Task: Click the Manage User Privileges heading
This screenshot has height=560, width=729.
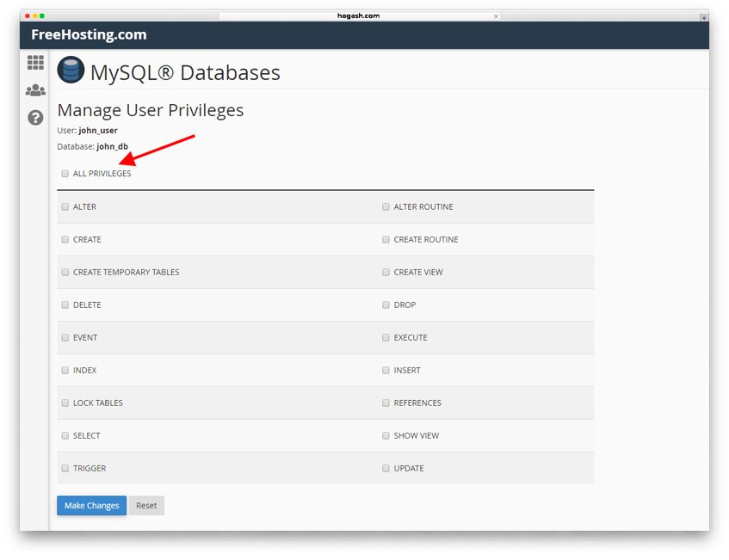Action: pos(150,111)
